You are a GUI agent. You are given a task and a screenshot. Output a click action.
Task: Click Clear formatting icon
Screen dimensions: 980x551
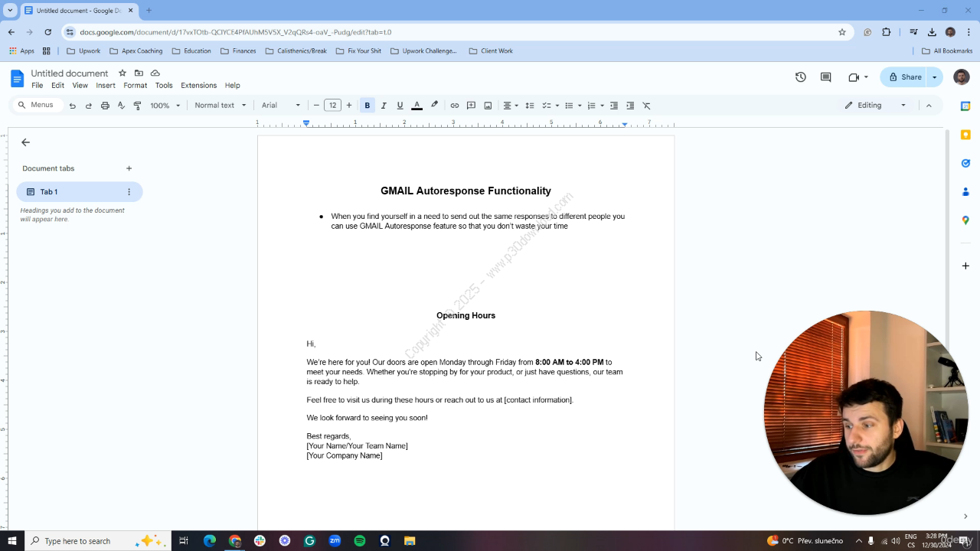click(x=647, y=106)
